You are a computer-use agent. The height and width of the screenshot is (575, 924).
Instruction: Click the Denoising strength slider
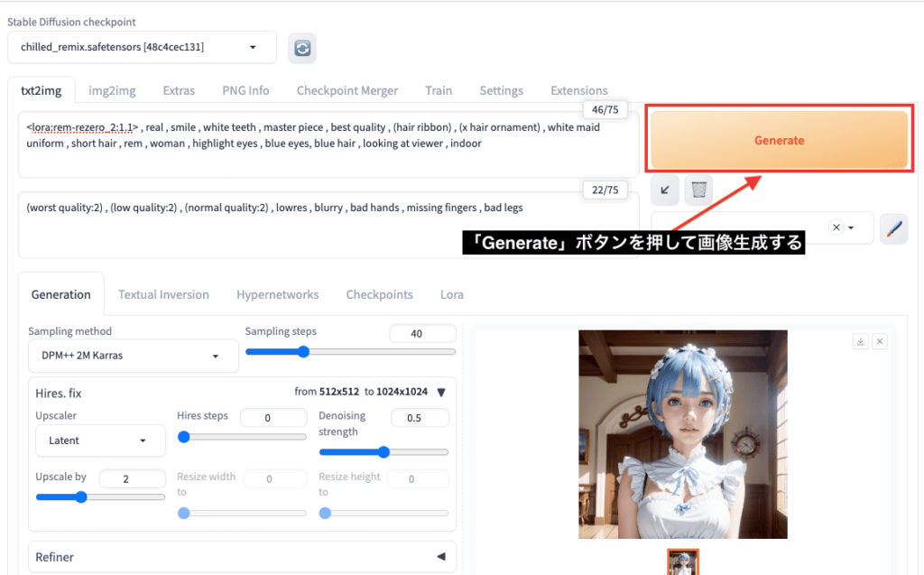point(383,452)
